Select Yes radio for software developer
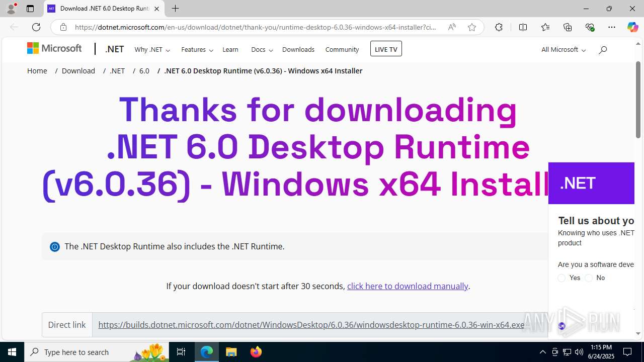 click(561, 278)
